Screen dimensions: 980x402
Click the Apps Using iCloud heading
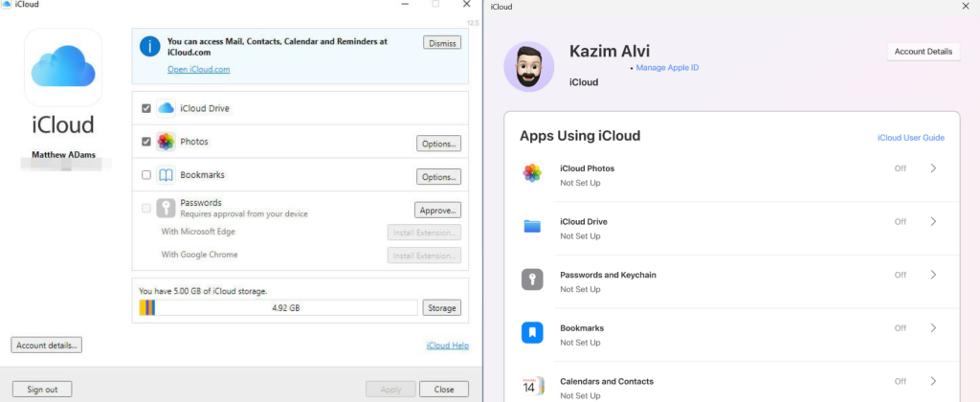pos(580,136)
